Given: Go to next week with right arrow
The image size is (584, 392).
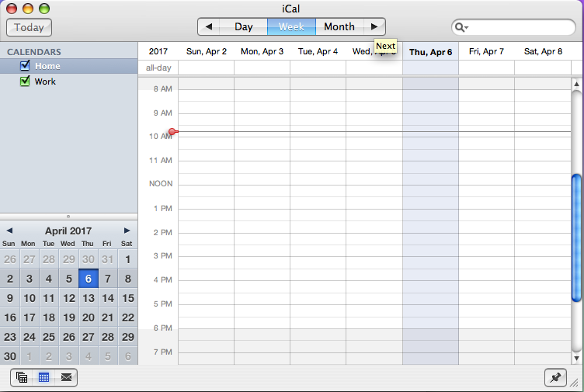Looking at the screenshot, I should 374,27.
